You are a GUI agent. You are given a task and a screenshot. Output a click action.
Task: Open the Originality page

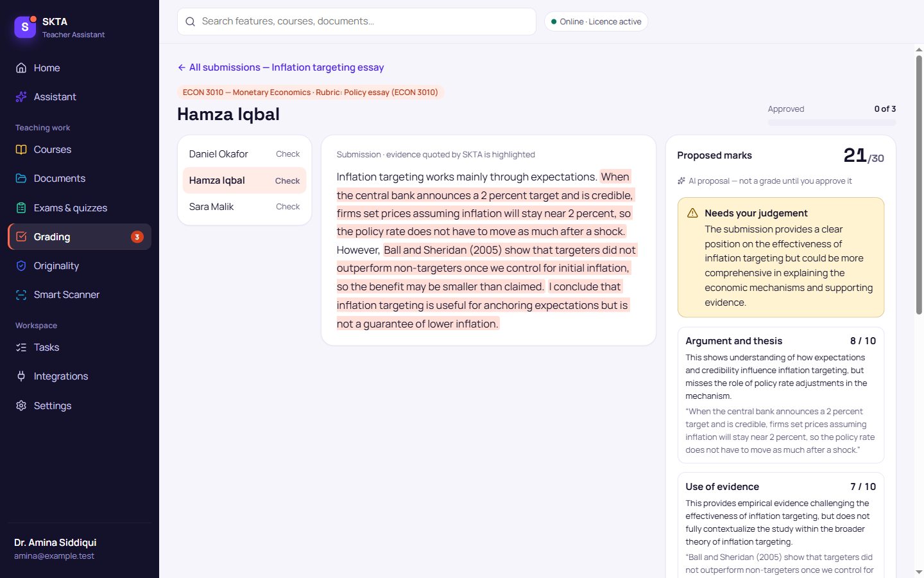(80, 266)
